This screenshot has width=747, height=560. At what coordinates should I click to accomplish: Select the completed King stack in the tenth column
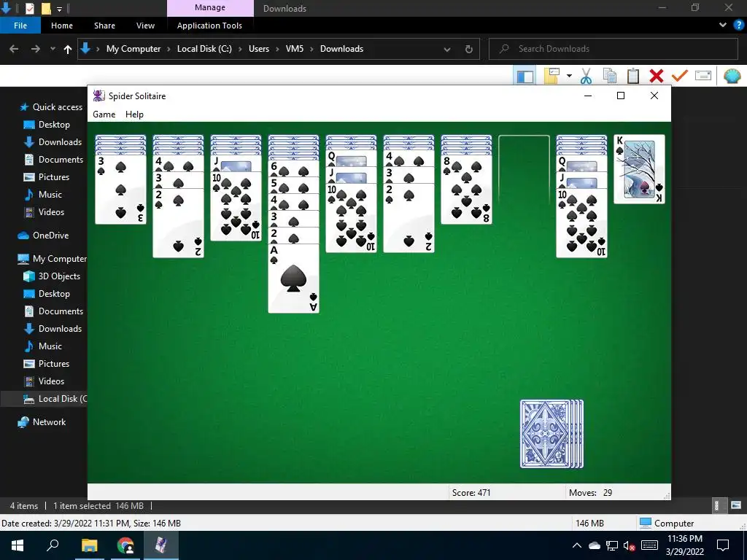[639, 169]
